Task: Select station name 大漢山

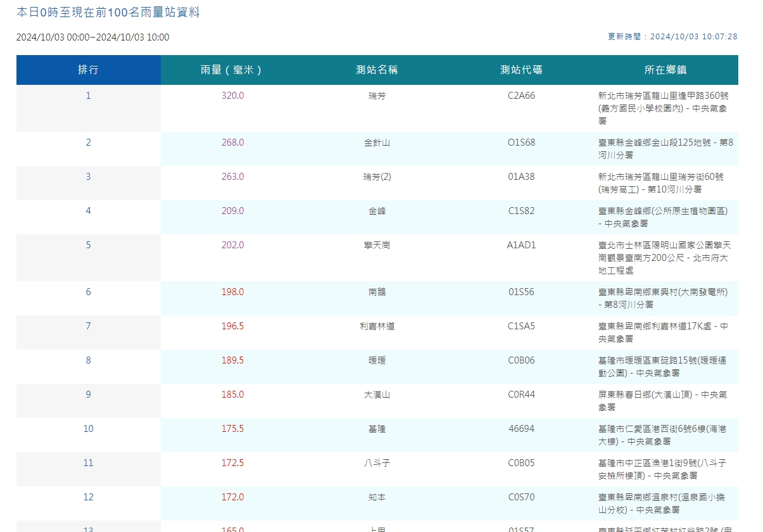Action: (377, 395)
